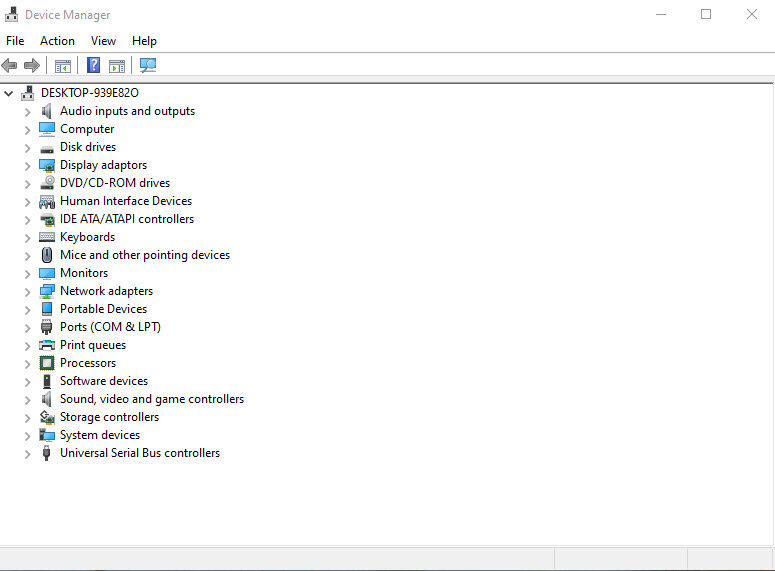Click the Show/Hide Action Pane toolbar icon
Viewport: 775px width, 571px height.
(117, 66)
